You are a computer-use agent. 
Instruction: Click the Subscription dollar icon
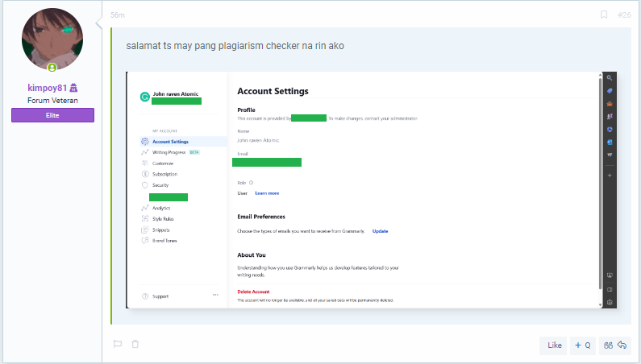pyautogui.click(x=144, y=174)
